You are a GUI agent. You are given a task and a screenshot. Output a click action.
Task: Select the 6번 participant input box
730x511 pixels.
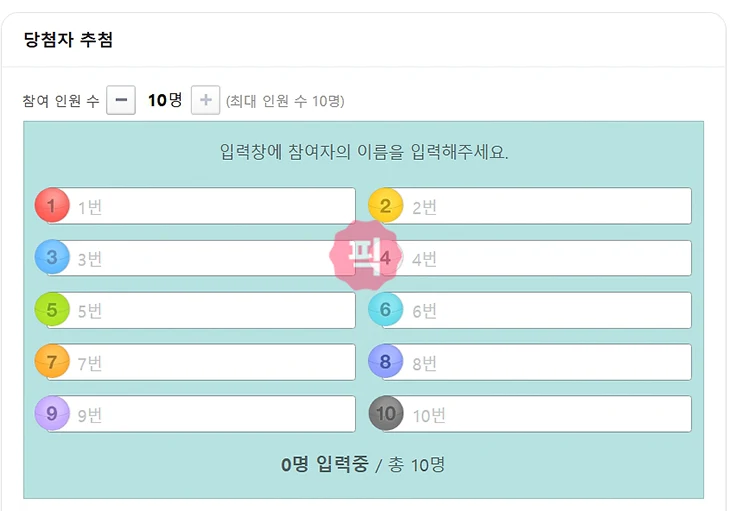pyautogui.click(x=545, y=311)
